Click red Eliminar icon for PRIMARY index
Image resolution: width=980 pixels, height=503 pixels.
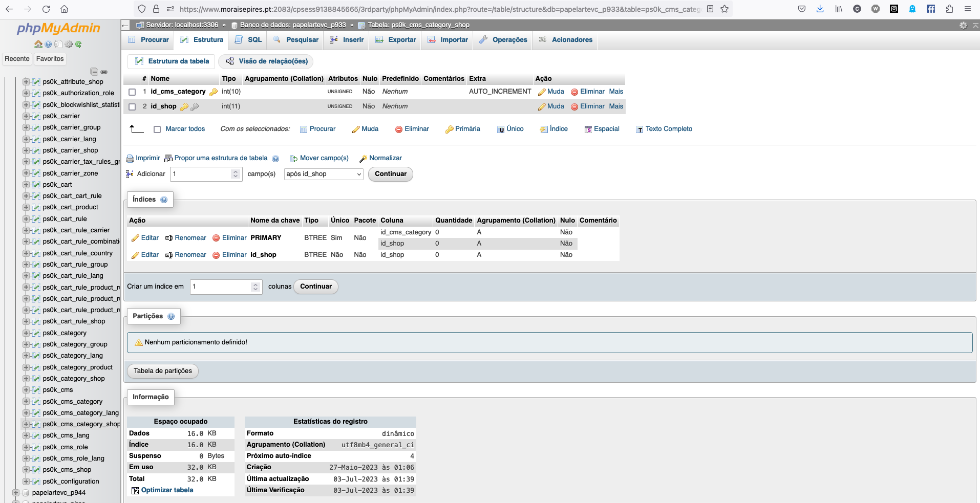pyautogui.click(x=216, y=238)
